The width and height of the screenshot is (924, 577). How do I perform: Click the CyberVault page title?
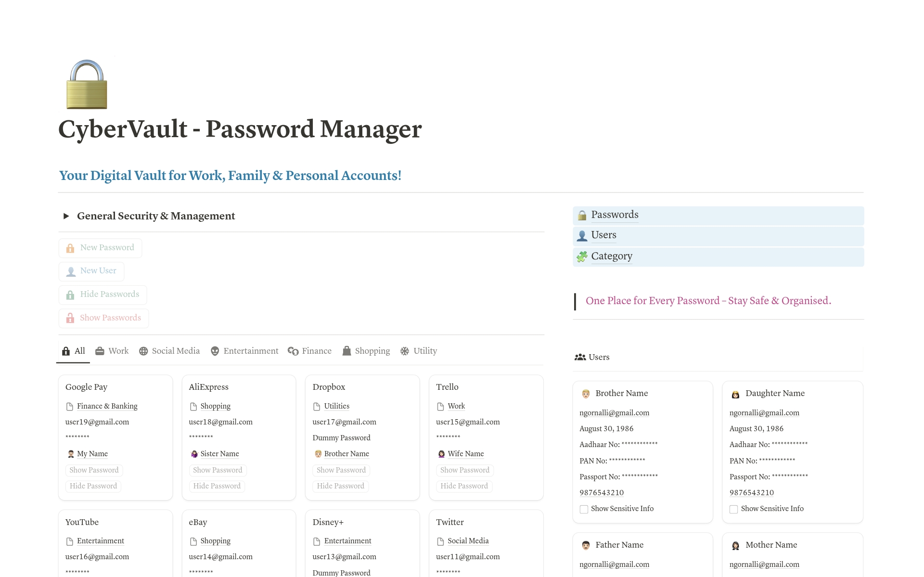pos(240,129)
